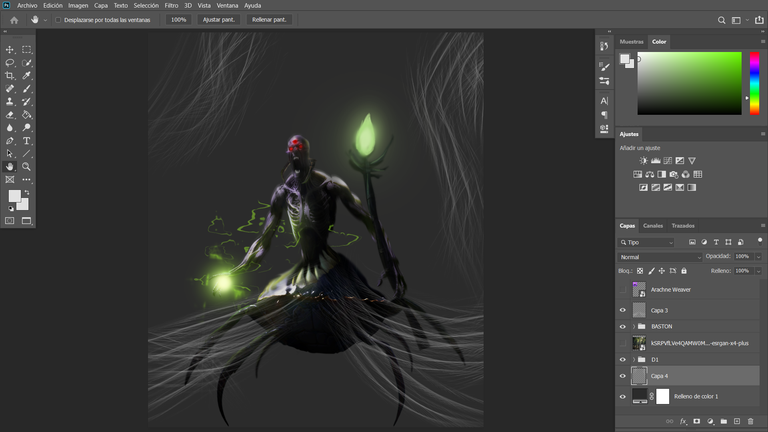Hide the Relleno de color 1 layer

(623, 397)
